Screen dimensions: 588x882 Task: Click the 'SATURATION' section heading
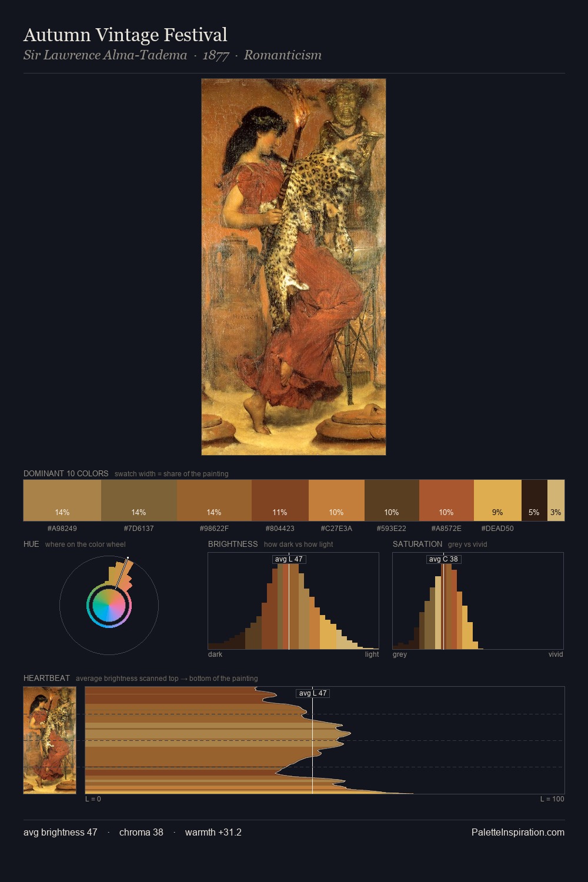point(417,544)
